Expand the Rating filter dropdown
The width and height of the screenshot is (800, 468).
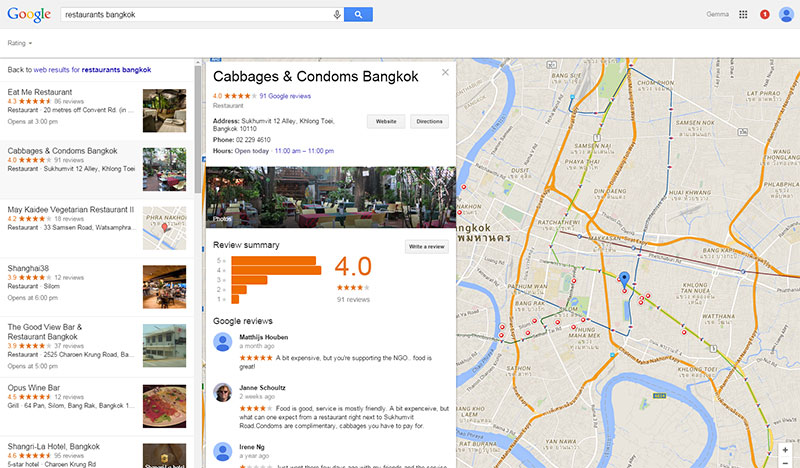(x=20, y=43)
